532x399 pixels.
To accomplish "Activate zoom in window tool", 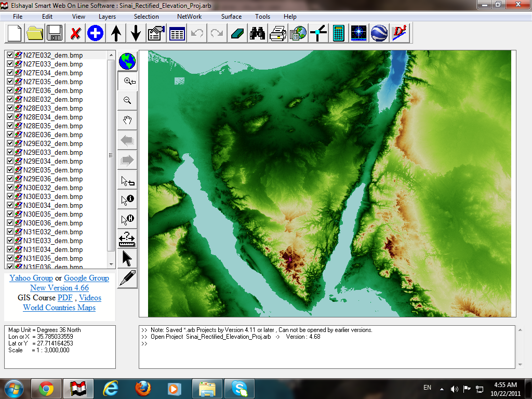I will 128,81.
